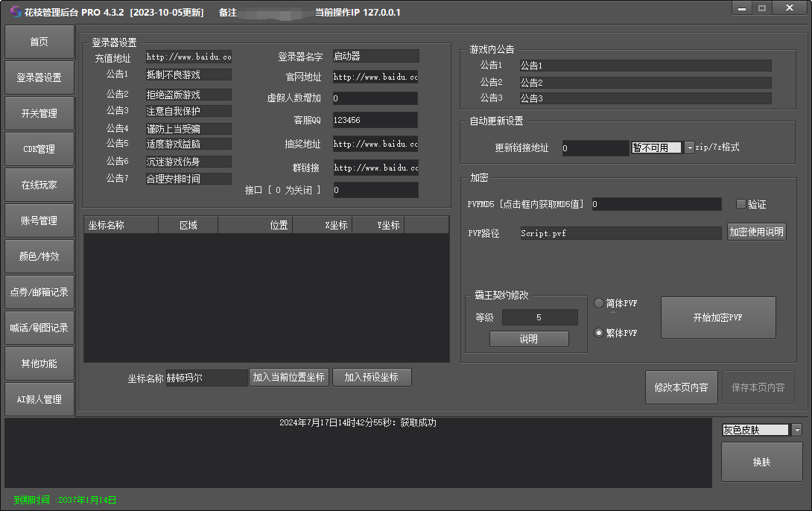This screenshot has height=511, width=812.
Task: Click the 开始加密PVF button
Action: point(718,317)
